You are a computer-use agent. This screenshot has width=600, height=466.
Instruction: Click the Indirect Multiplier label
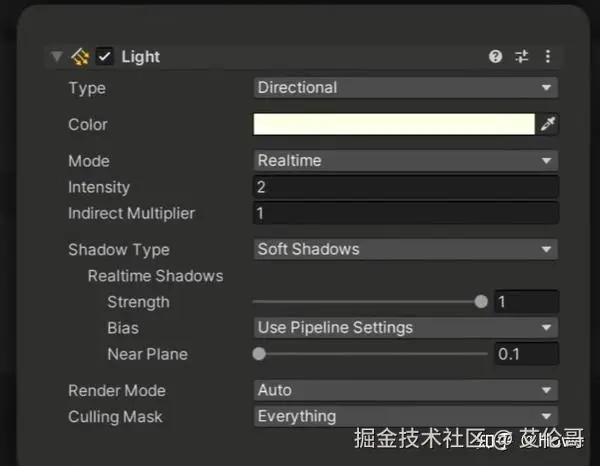click(131, 213)
